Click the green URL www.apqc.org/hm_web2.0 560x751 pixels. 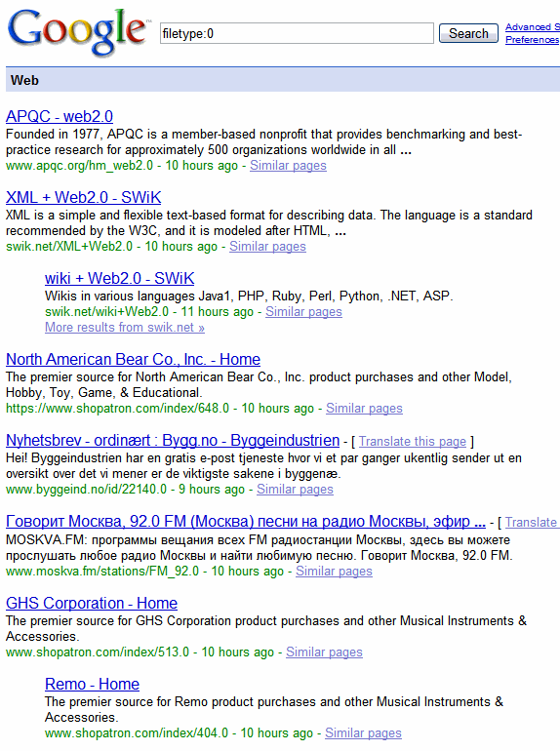pyautogui.click(x=80, y=165)
